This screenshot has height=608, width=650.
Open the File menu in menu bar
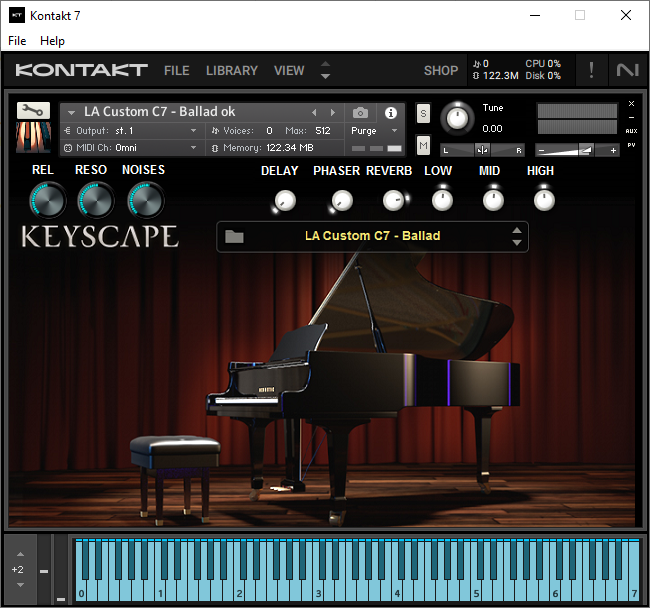pyautogui.click(x=17, y=41)
